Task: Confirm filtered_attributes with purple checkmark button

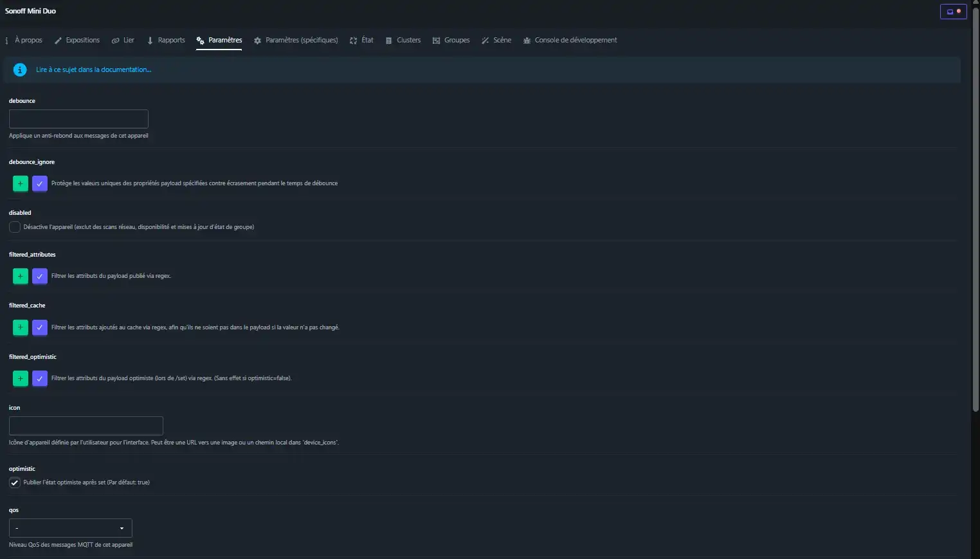Action: click(40, 276)
